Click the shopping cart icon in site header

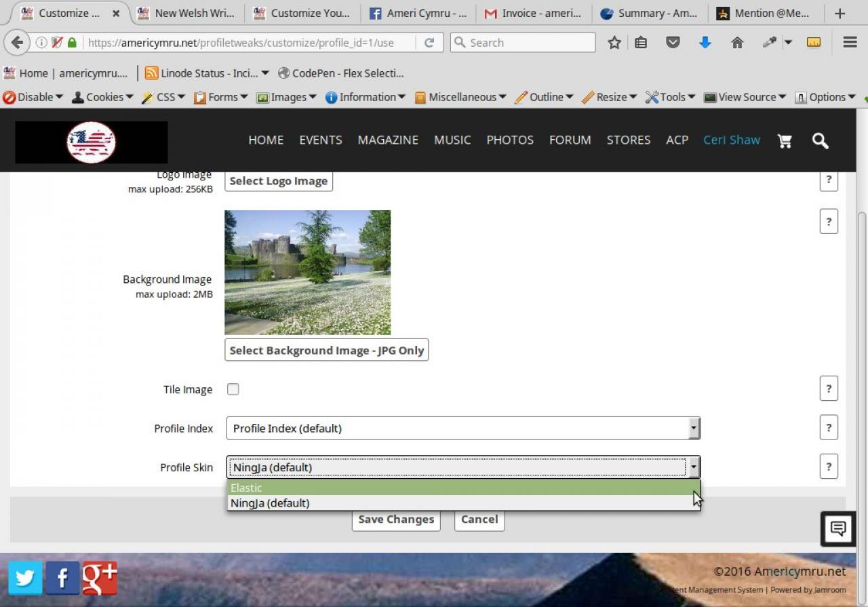coord(785,140)
